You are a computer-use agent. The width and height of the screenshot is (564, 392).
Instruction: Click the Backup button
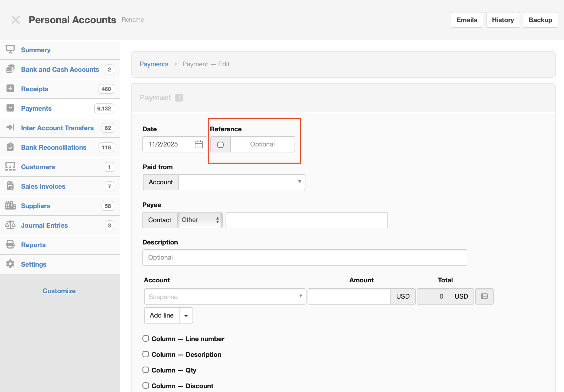540,20
